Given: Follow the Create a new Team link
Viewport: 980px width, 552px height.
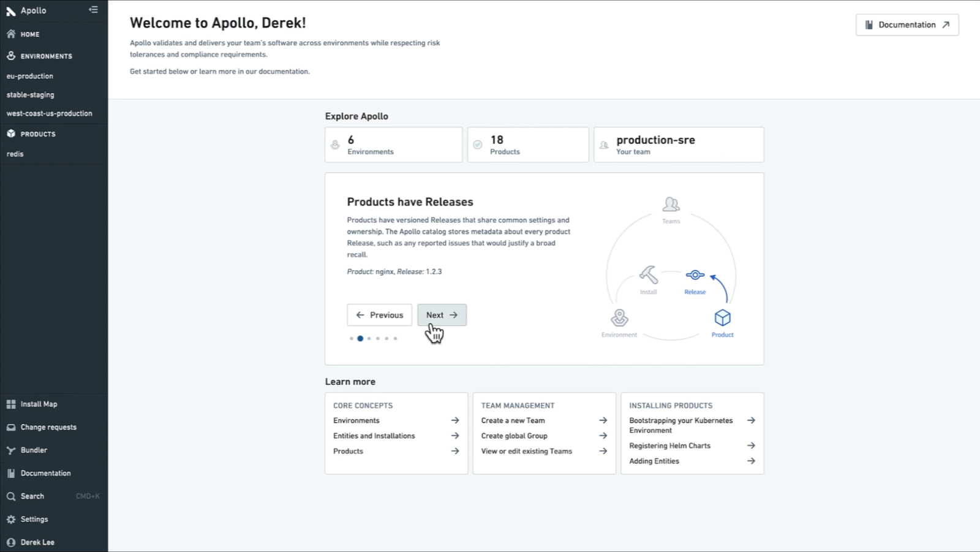Looking at the screenshot, I should coord(513,420).
